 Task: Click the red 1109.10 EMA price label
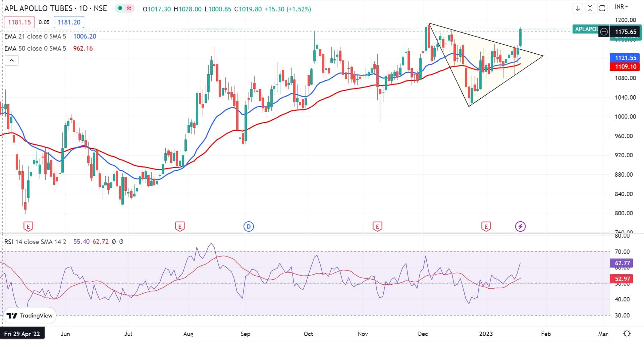pos(625,67)
